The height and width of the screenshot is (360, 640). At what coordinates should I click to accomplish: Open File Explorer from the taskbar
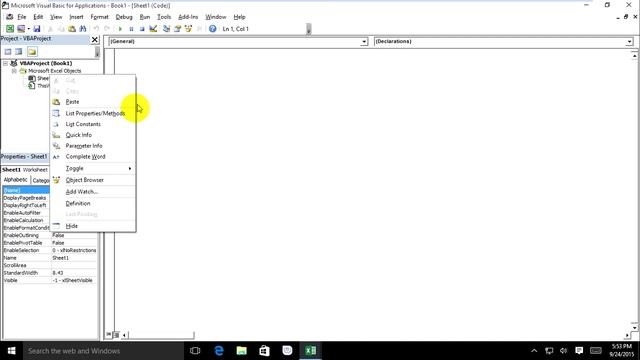tap(242, 351)
